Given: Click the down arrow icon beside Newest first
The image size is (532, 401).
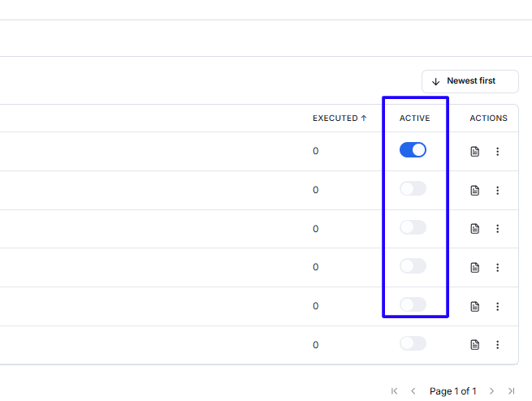Looking at the screenshot, I should 435,82.
